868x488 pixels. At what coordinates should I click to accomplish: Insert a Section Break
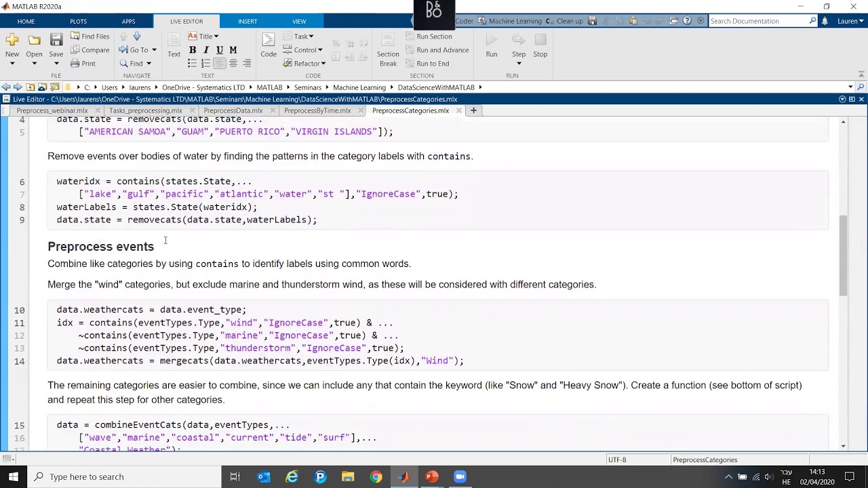click(388, 49)
